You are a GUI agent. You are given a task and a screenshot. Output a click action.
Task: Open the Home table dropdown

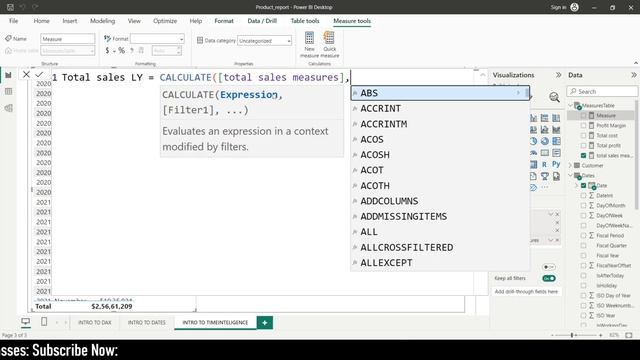pos(68,51)
